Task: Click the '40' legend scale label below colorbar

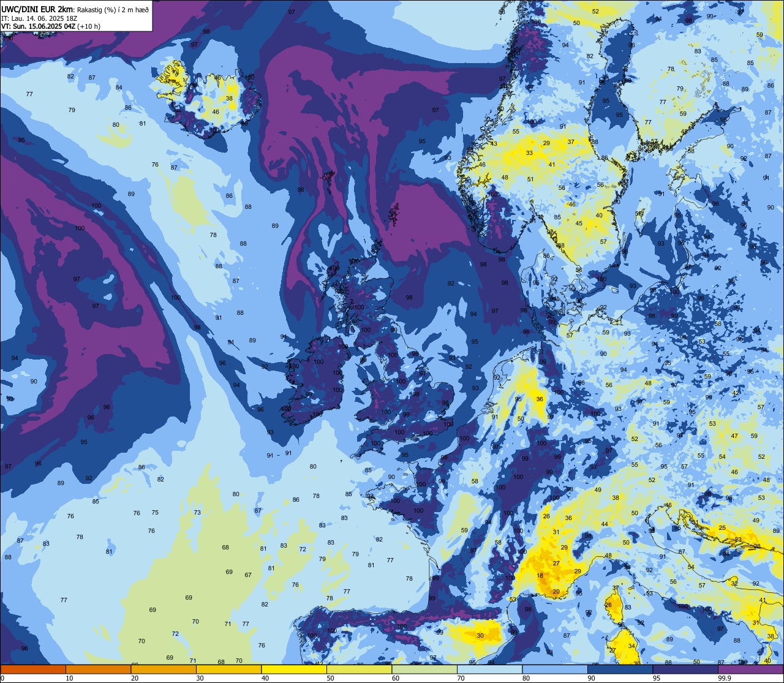Action: coord(266,678)
